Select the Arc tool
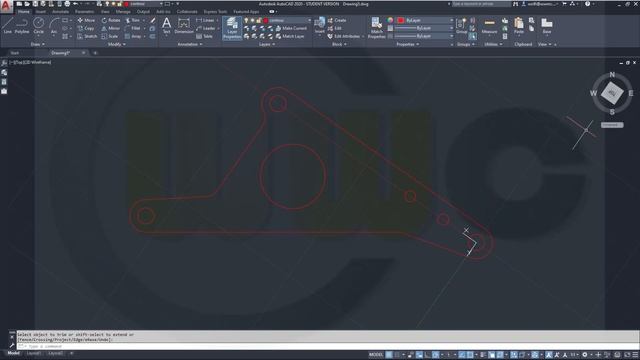This screenshot has height=360, width=640. [54, 26]
